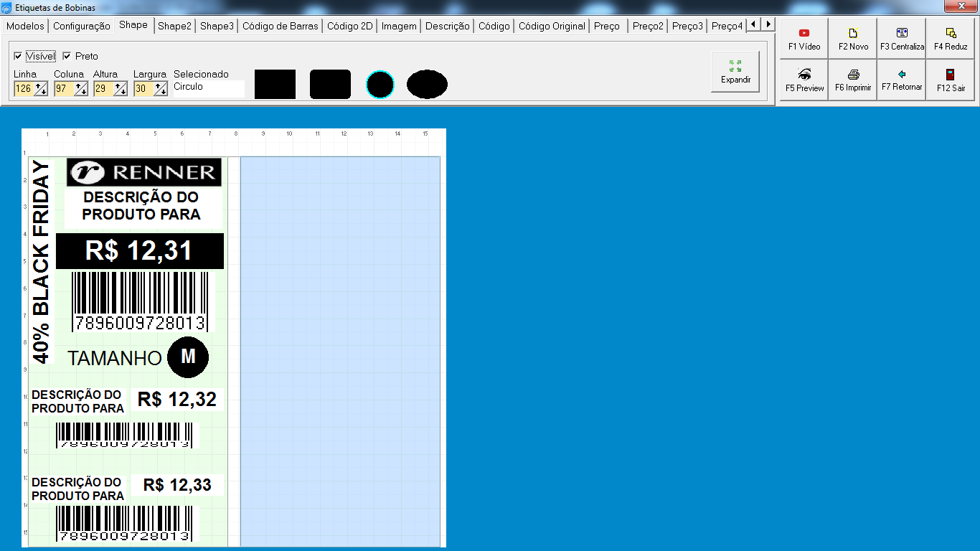980x551 pixels.
Task: Select the Renner logo on the label
Action: pyautogui.click(x=144, y=172)
